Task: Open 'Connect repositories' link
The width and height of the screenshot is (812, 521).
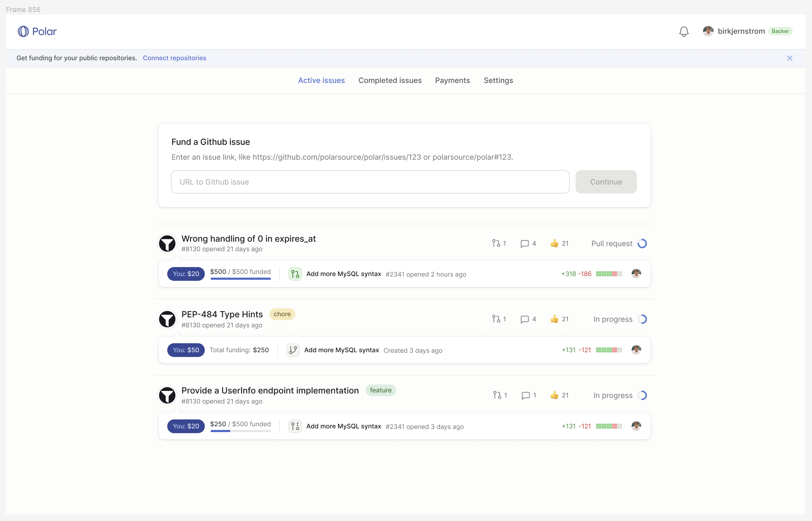Action: click(x=175, y=58)
